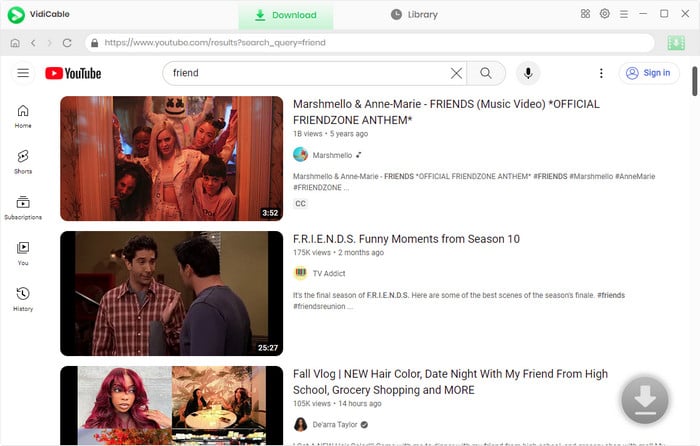
Task: Open Home in the YouTube sidebar
Action: point(23,117)
